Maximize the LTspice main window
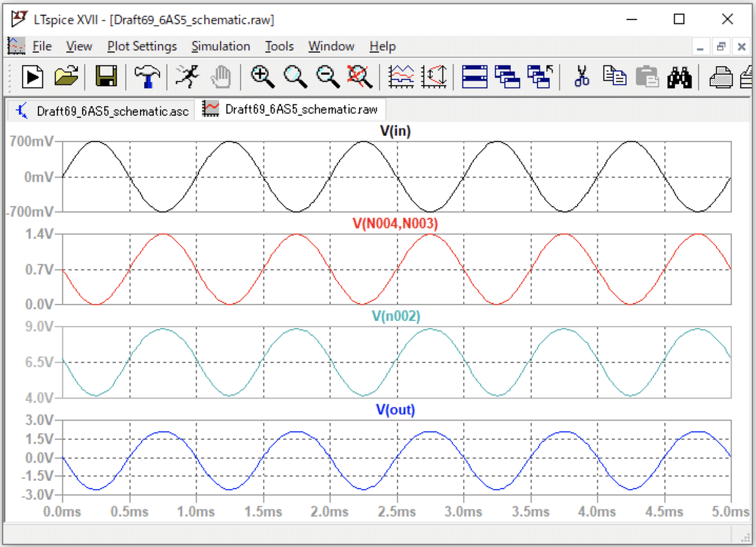 tap(679, 19)
